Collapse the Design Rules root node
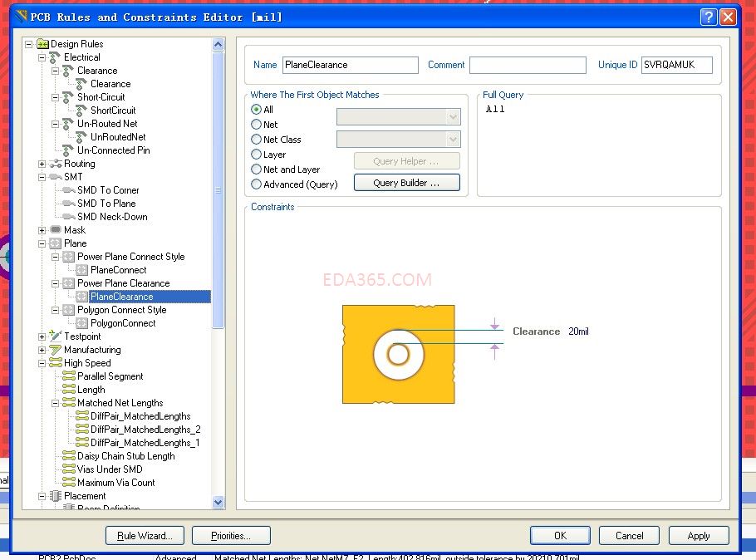756x560 pixels. [29, 44]
